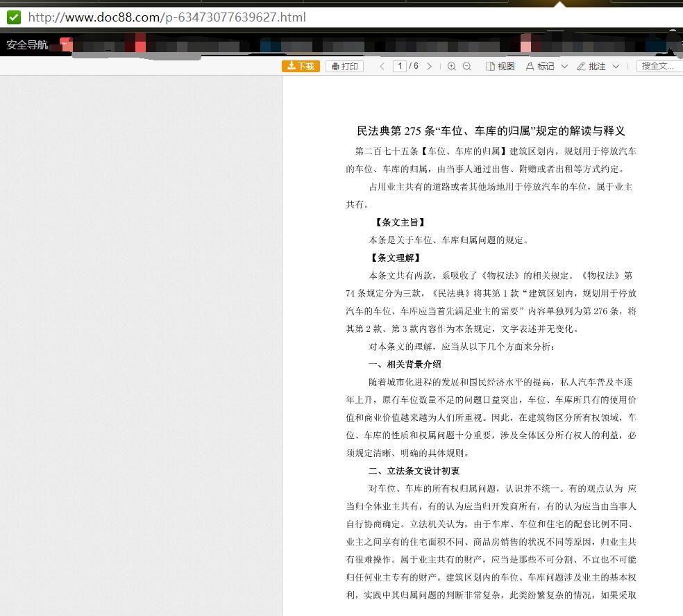This screenshot has width=683, height=616.
Task: Click the orange 下载 download button
Action: [x=301, y=66]
